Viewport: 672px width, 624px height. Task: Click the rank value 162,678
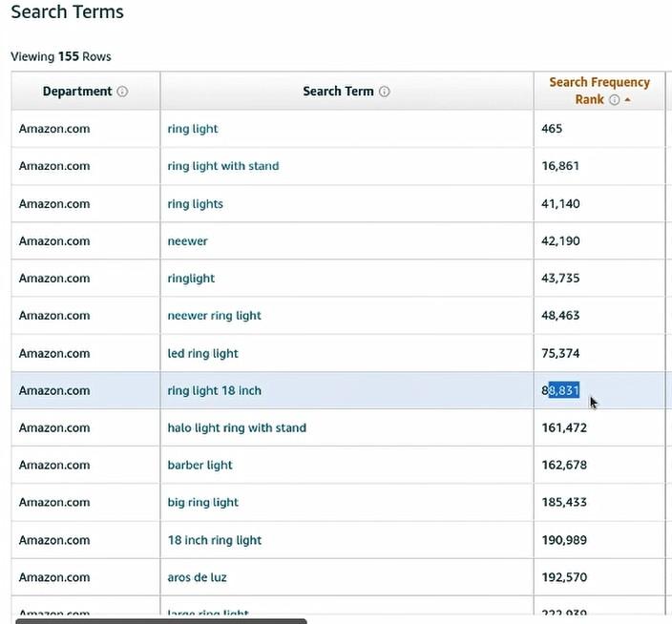click(x=564, y=465)
